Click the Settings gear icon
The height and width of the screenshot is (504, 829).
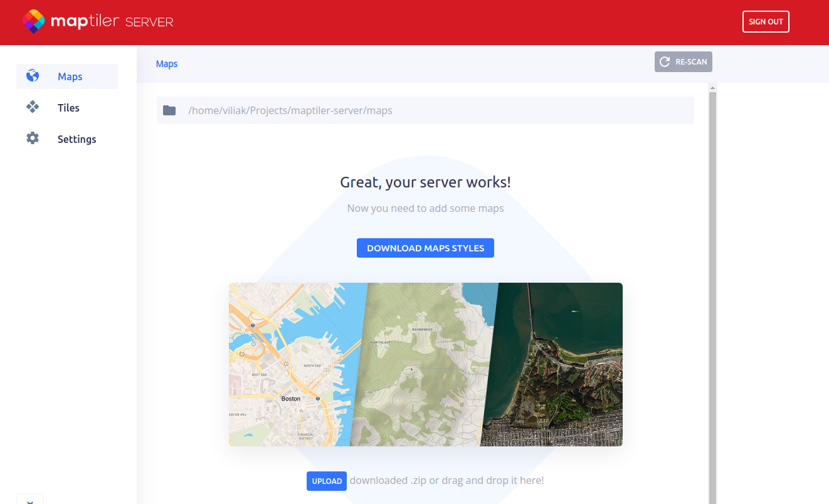(33, 139)
